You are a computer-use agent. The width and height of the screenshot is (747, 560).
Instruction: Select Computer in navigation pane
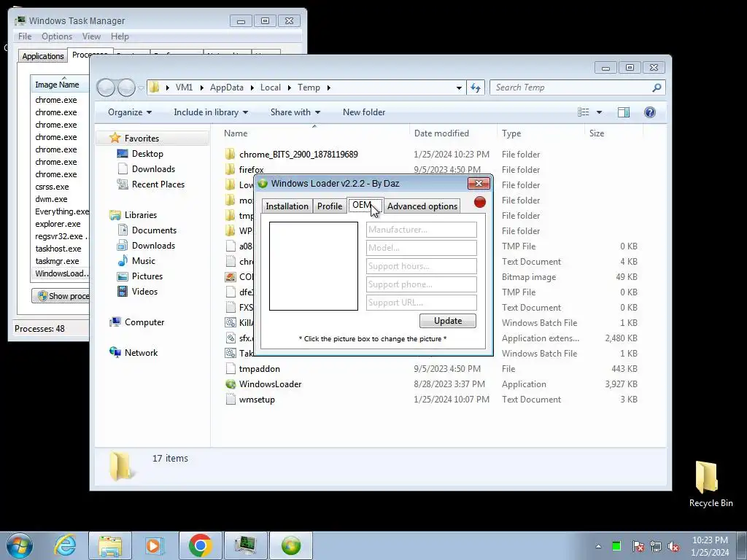[x=144, y=322]
